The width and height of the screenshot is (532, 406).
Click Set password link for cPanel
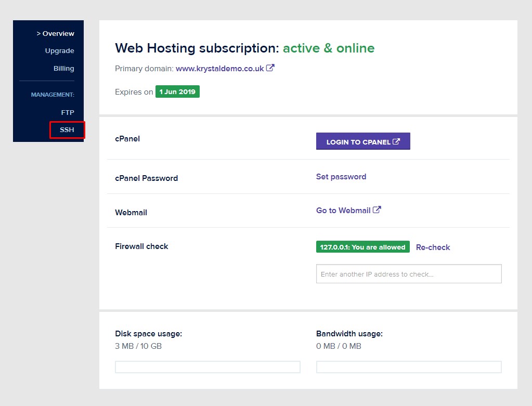point(341,177)
